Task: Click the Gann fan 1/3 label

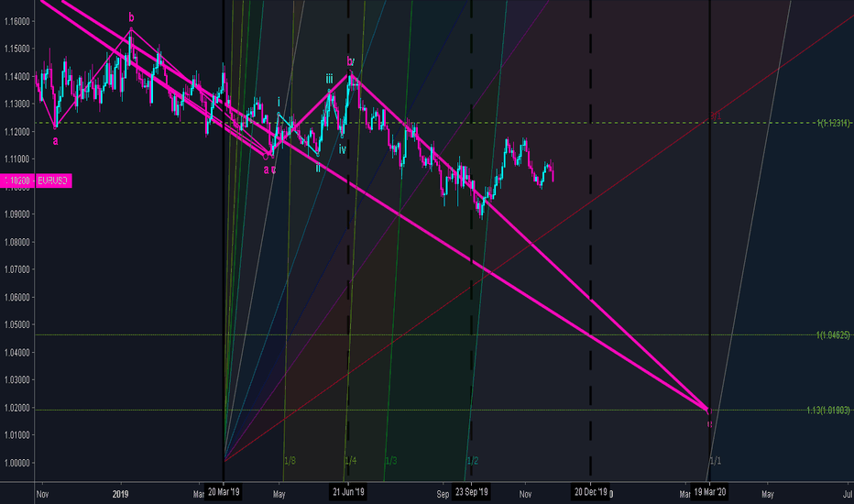Action: pos(391,460)
